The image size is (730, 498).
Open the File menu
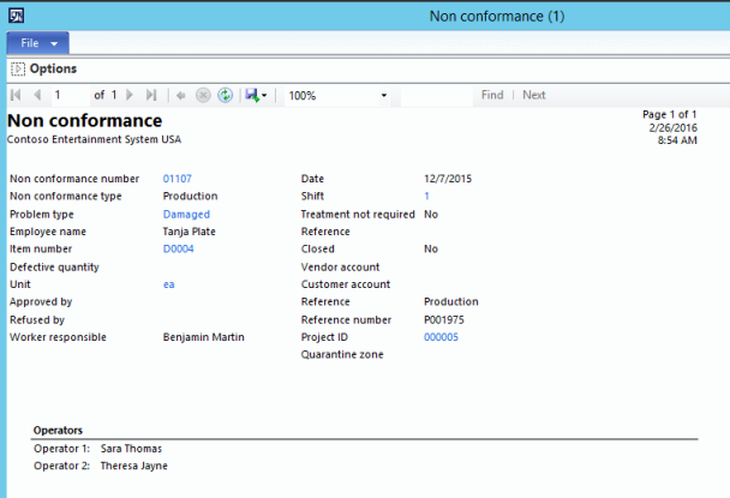(38, 43)
